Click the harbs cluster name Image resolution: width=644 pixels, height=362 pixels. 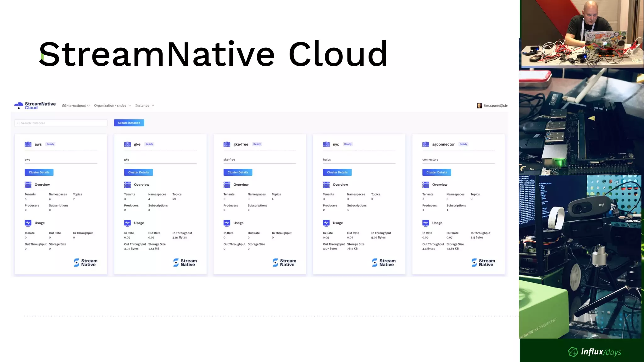[x=327, y=160]
